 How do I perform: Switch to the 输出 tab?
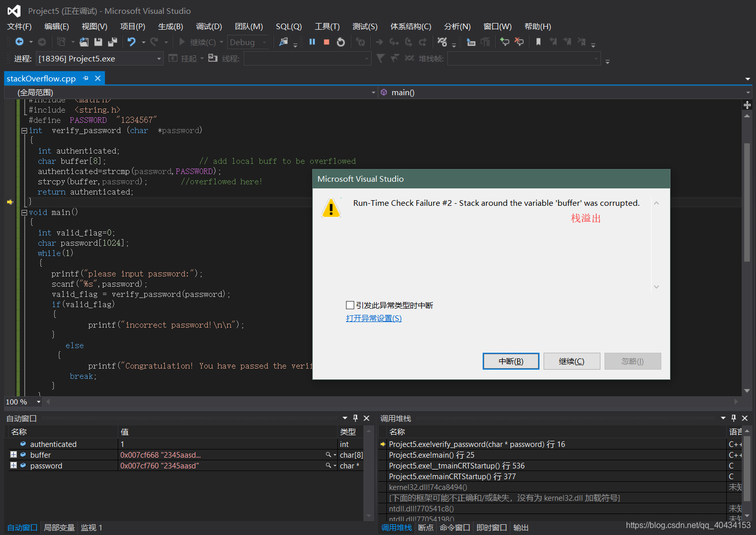(x=521, y=527)
